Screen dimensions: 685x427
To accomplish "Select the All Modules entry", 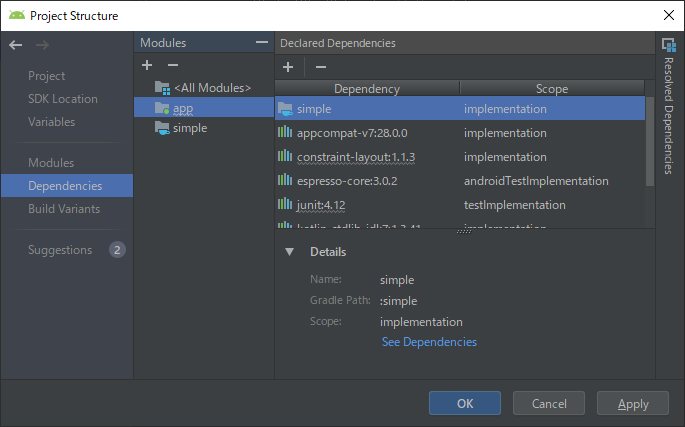I will pos(211,88).
